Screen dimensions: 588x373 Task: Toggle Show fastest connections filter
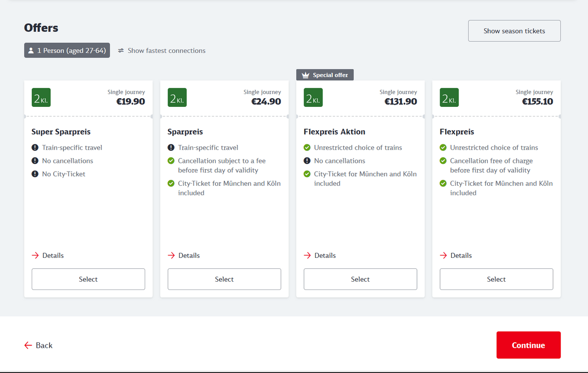162,50
